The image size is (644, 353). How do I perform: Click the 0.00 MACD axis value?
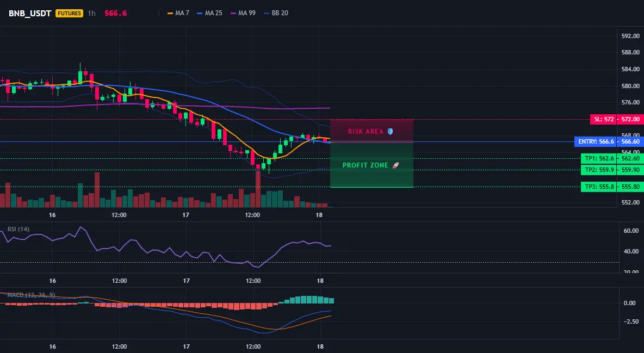click(x=630, y=304)
